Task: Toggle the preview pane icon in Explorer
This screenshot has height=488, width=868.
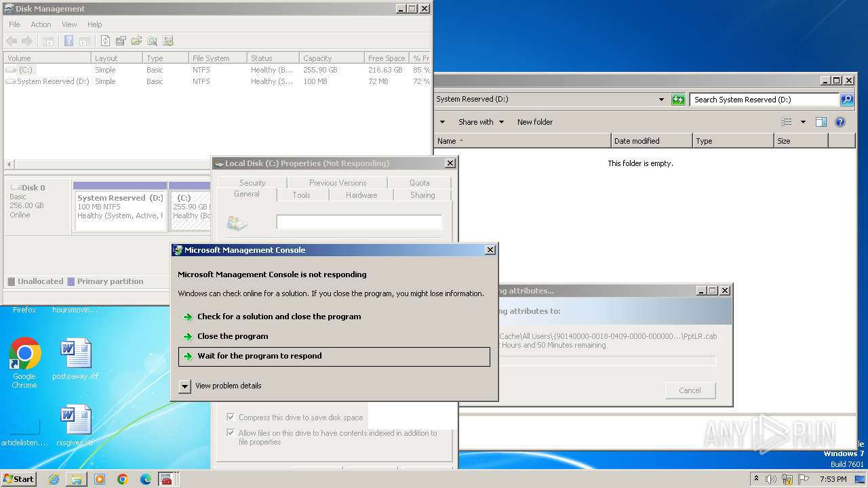Action: [x=821, y=122]
